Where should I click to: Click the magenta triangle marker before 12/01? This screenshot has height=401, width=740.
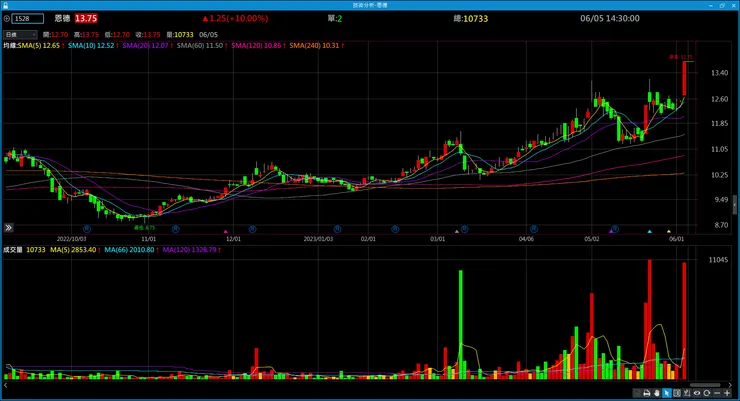pos(226,231)
